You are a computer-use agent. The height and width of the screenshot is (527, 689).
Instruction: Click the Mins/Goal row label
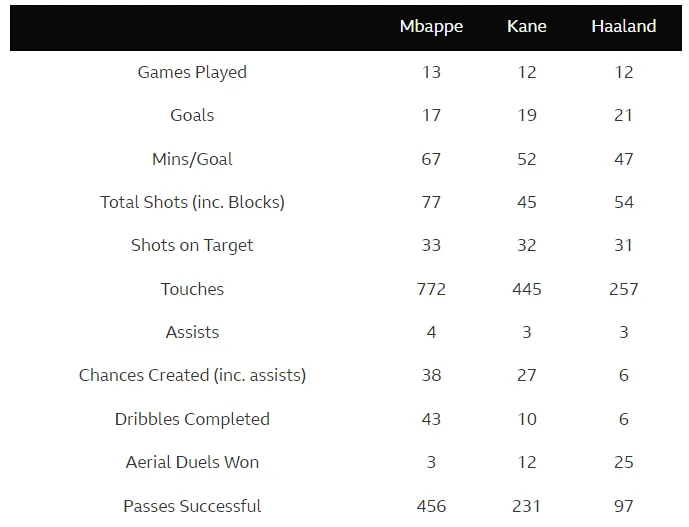point(192,159)
